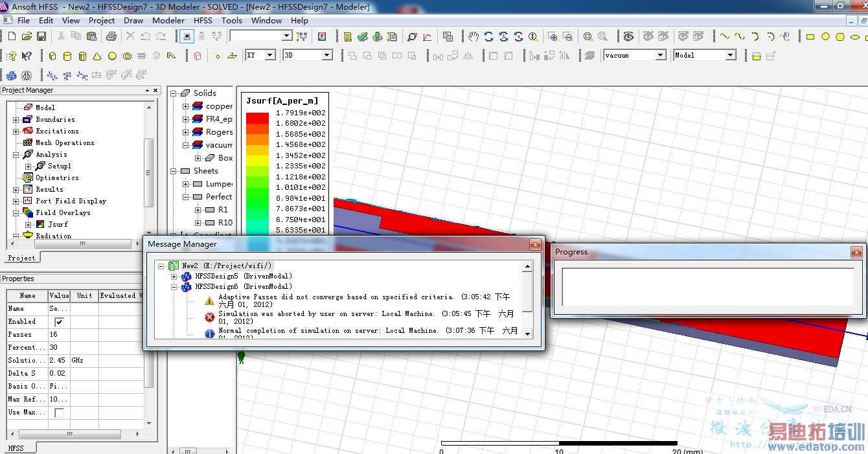Click the red swatch in Jsurf legend
The height and width of the screenshot is (454, 868).
pos(257,118)
